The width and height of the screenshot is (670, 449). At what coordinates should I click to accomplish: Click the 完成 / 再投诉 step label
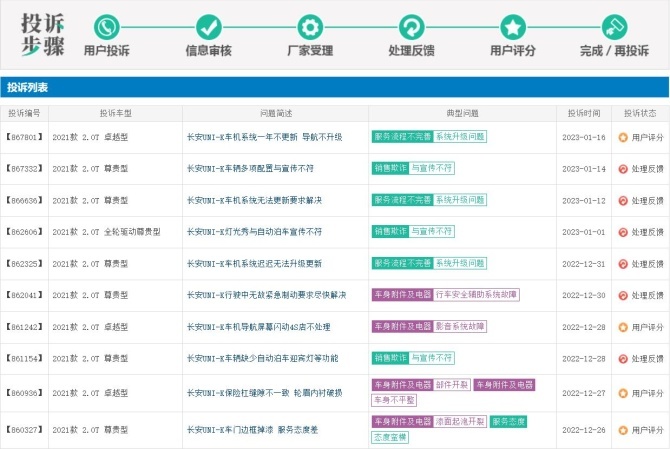[614, 50]
